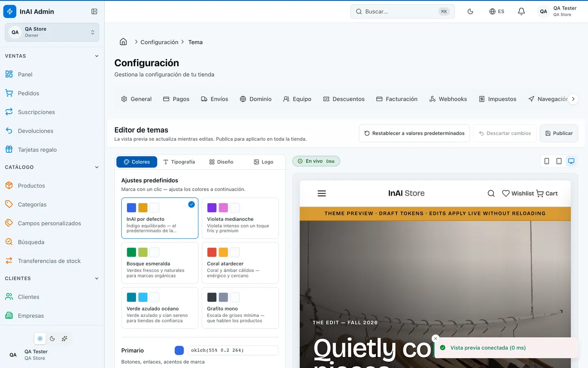588x368 pixels.
Task: Select the InAI por defecto preset
Action: point(160,218)
